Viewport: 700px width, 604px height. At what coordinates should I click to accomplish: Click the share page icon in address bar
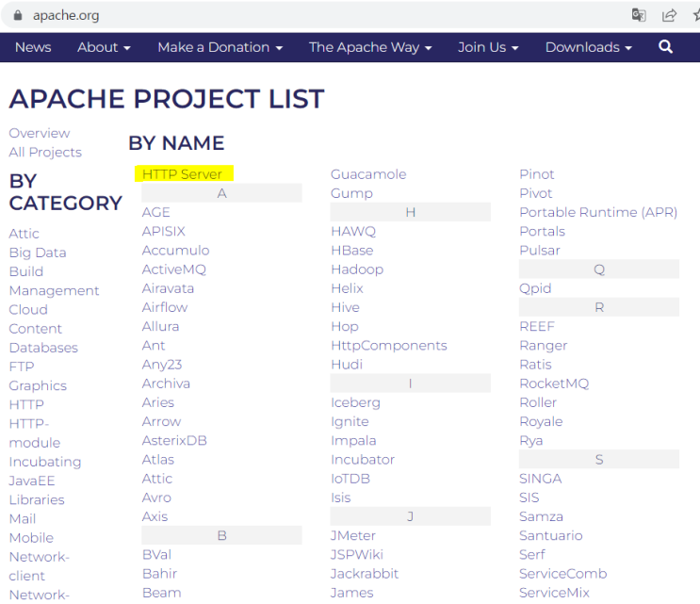pyautogui.click(x=669, y=15)
